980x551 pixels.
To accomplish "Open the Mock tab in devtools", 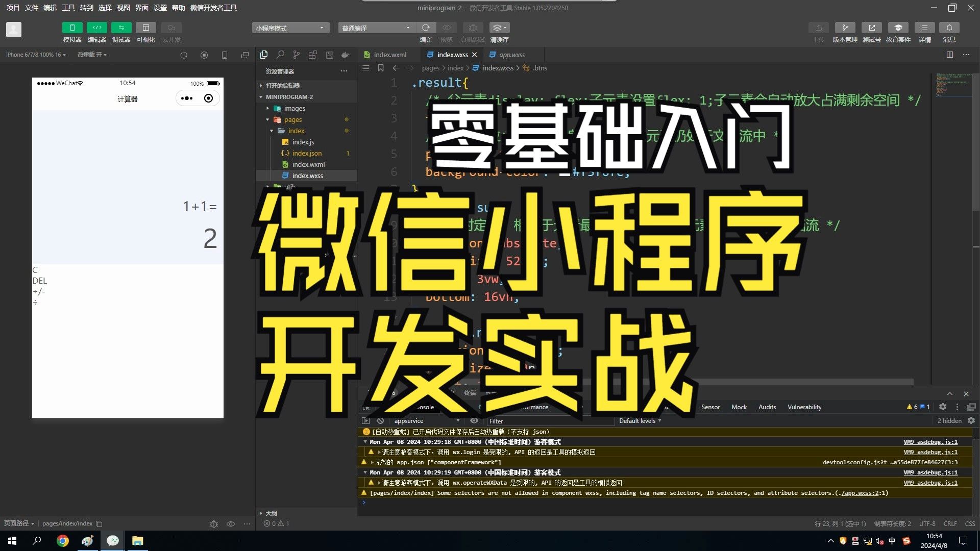I will click(739, 407).
